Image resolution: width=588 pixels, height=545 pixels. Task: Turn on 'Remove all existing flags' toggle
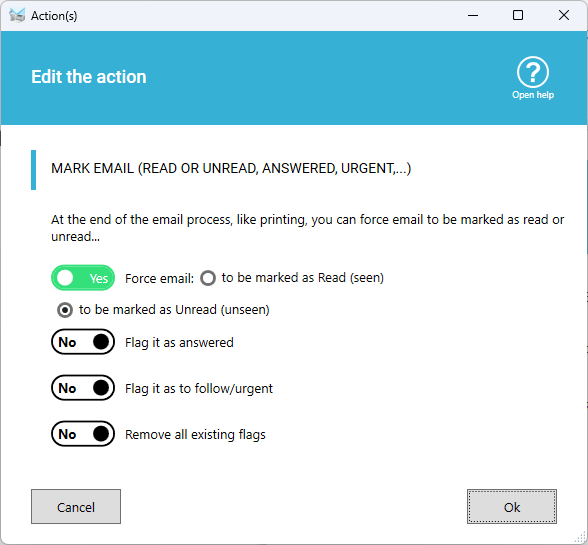pos(83,434)
